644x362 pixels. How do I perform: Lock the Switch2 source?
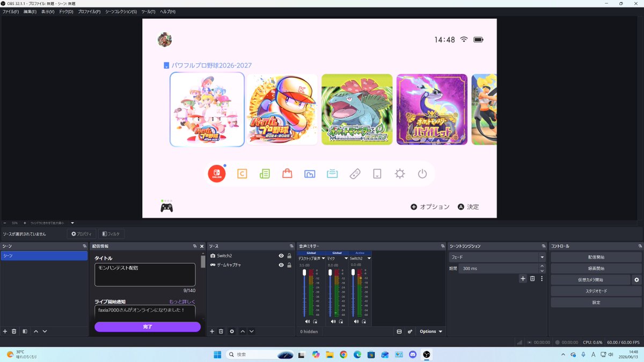[x=289, y=256]
